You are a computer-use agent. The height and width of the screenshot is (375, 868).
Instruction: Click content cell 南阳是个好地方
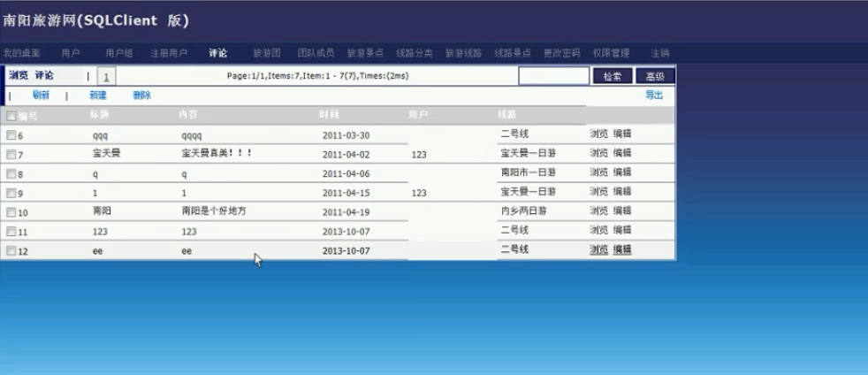[x=214, y=211]
